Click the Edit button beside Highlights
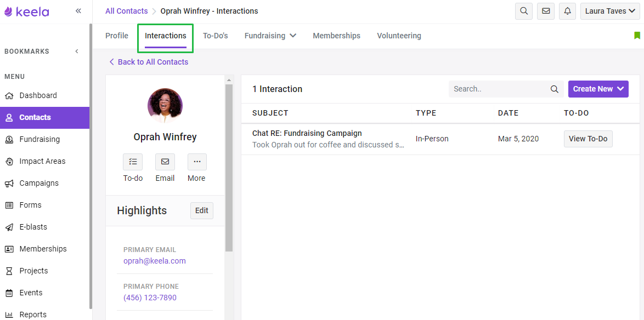 pyautogui.click(x=202, y=210)
